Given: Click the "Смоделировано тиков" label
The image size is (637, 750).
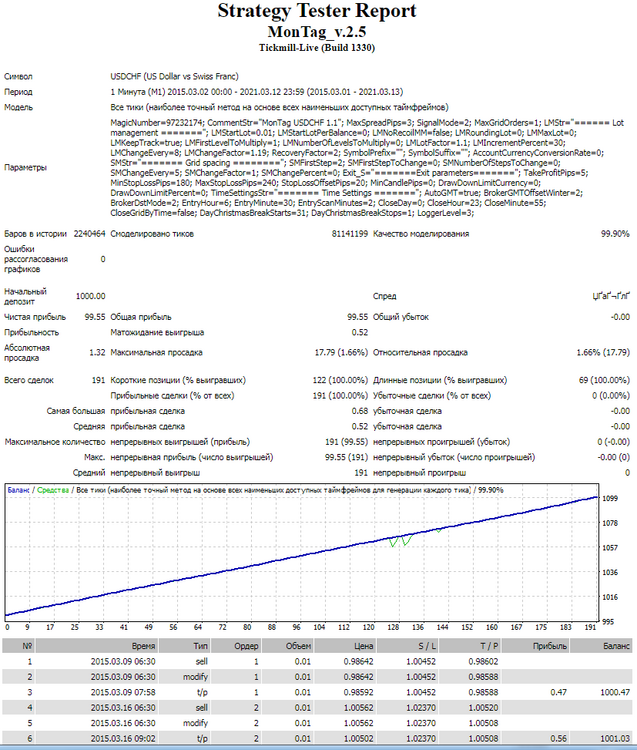Looking at the screenshot, I should (152, 234).
